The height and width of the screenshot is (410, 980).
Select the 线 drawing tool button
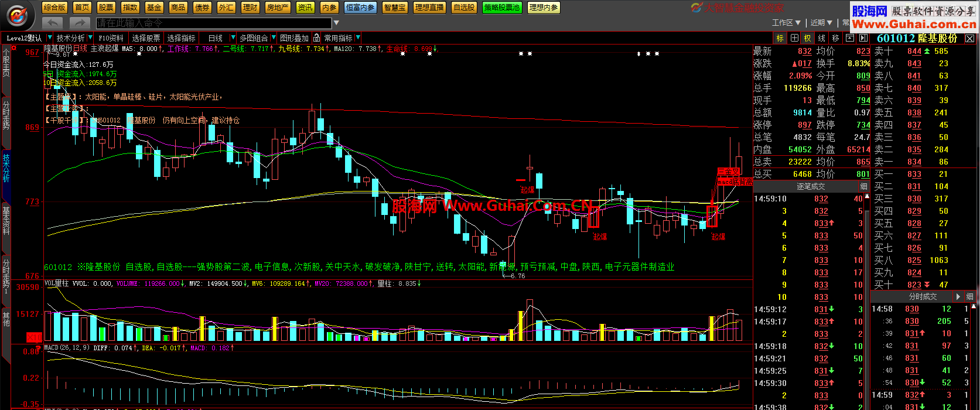pyautogui.click(x=822, y=38)
